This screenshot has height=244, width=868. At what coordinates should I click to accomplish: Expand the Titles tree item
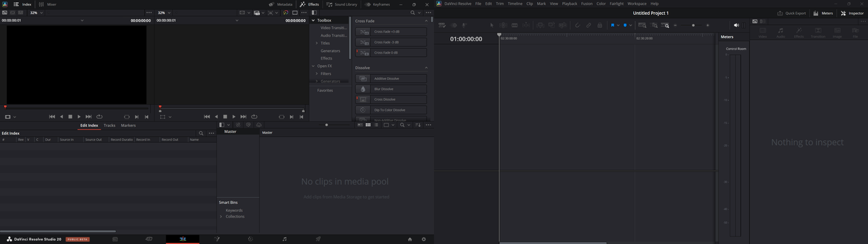click(317, 43)
